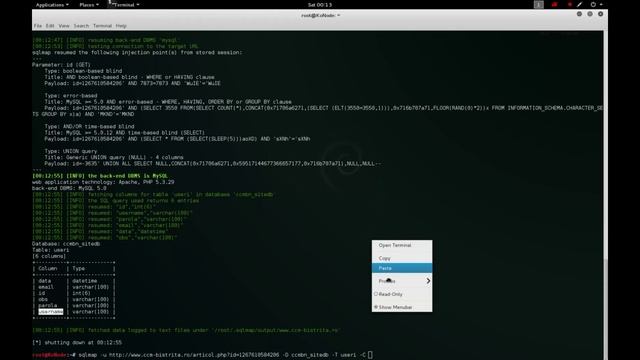Click the terminal vertical scrollbar
Viewport: 640px width, 360px height.
click(x=605, y=309)
